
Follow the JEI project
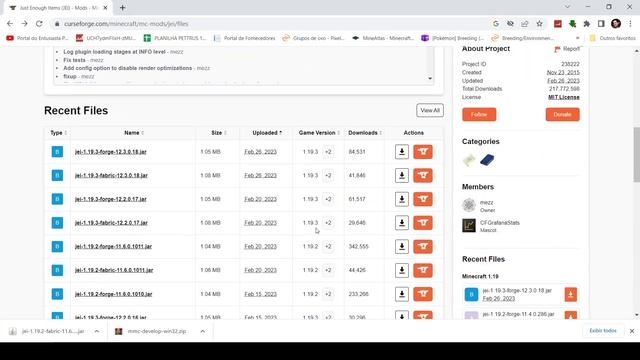[x=479, y=114]
